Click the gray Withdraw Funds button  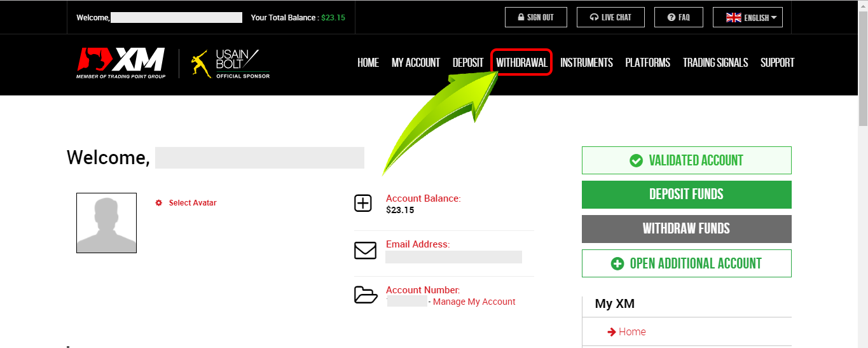tap(686, 229)
